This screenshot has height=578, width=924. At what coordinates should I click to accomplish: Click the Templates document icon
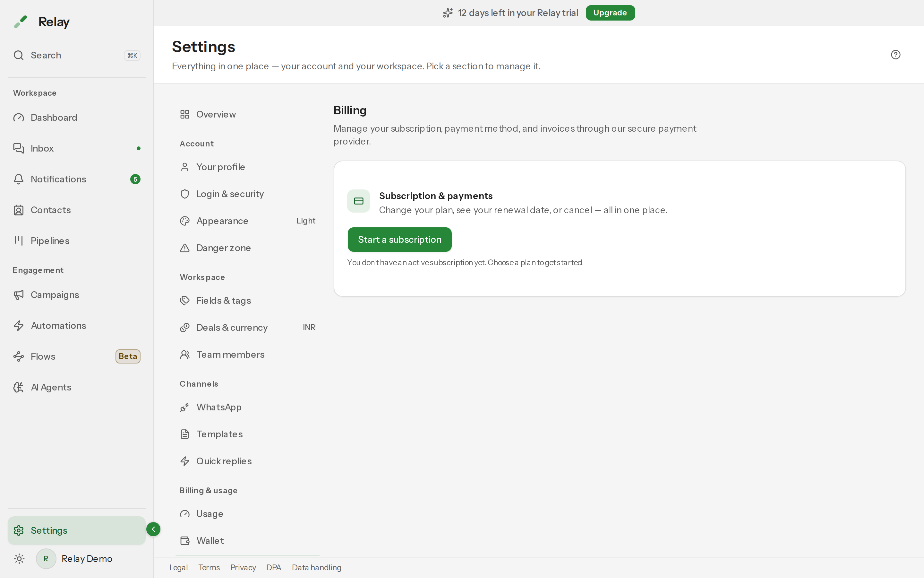pos(185,434)
